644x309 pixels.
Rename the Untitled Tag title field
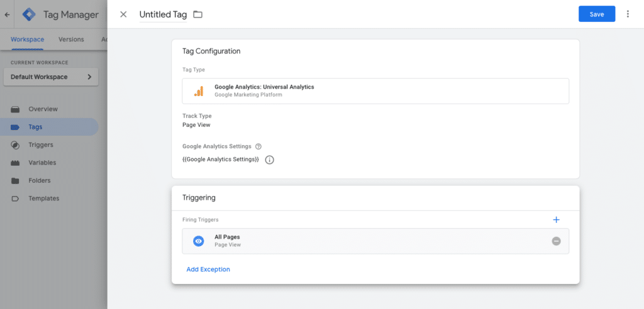pyautogui.click(x=163, y=14)
